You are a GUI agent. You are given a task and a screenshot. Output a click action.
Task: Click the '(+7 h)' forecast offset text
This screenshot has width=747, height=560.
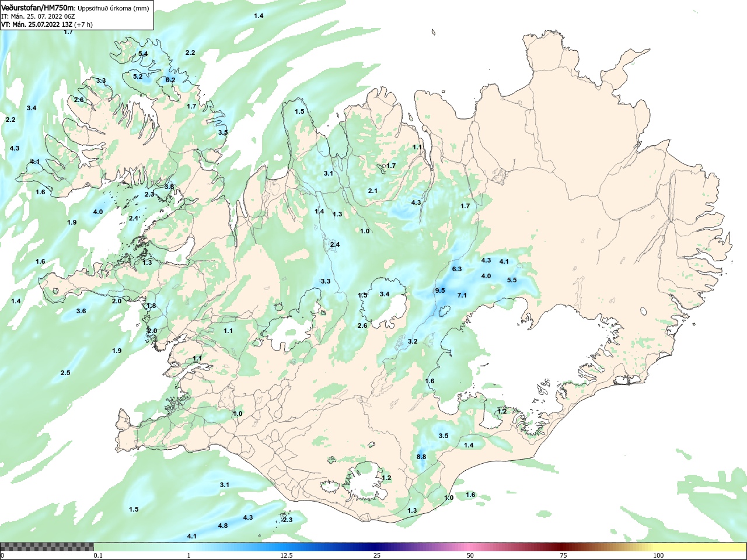83,24
